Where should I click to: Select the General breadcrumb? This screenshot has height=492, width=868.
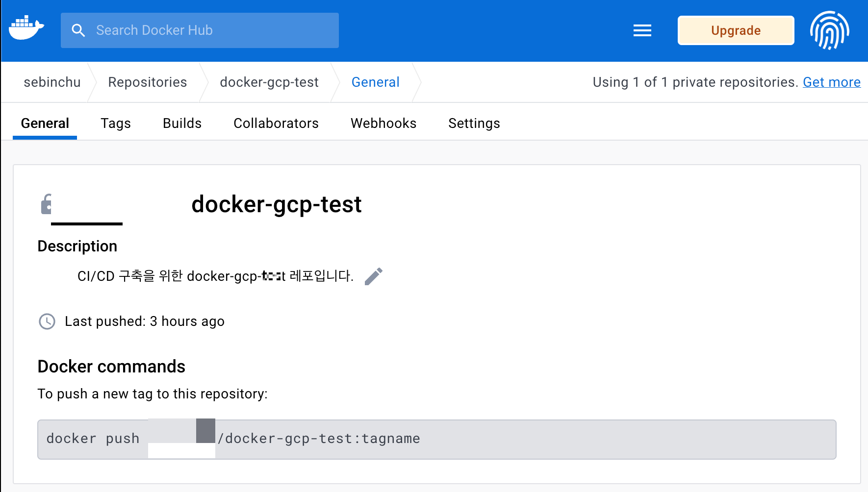coord(375,82)
